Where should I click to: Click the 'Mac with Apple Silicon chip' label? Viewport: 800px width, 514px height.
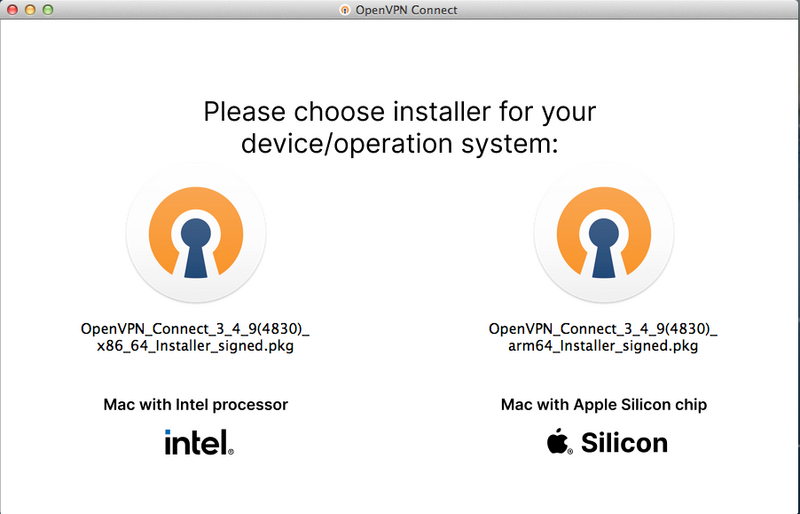(604, 404)
